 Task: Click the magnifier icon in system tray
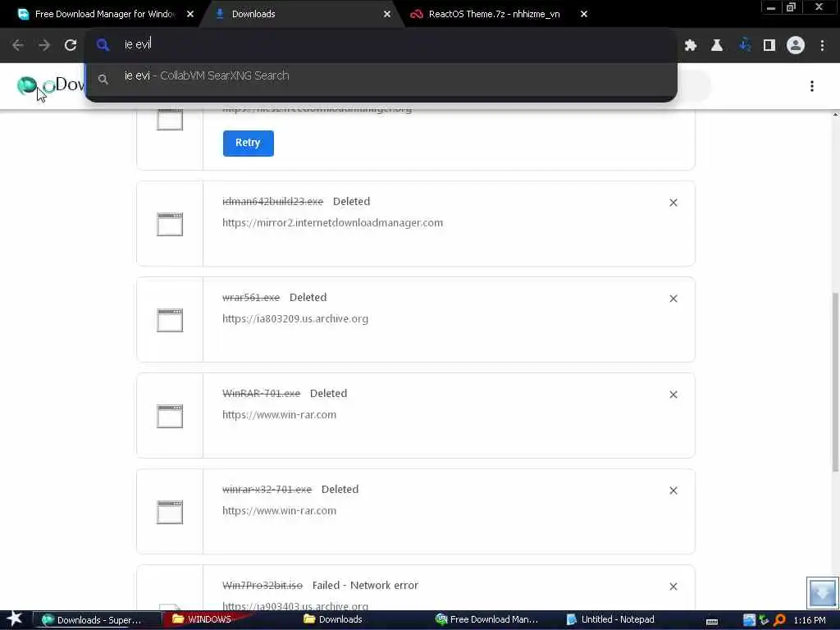click(x=779, y=620)
